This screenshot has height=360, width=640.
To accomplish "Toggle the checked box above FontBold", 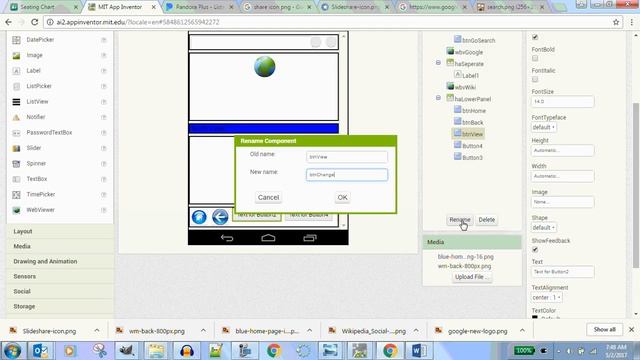I will [535, 37].
